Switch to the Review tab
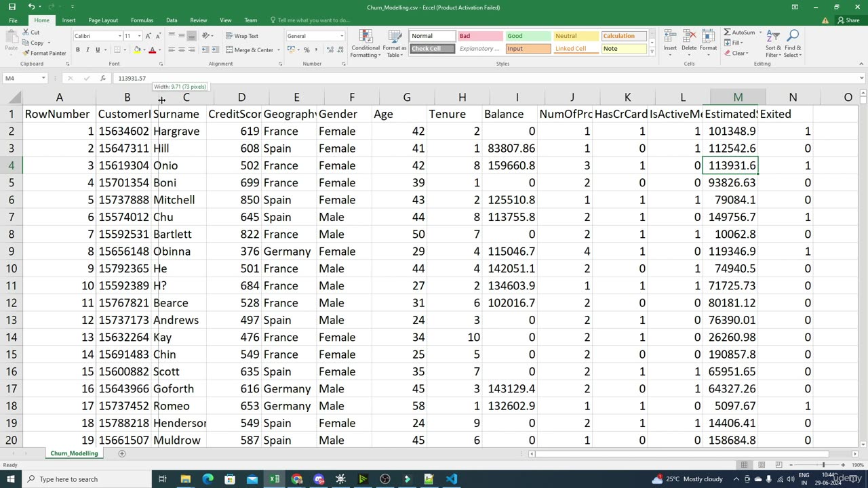This screenshot has width=868, height=488. tap(199, 20)
